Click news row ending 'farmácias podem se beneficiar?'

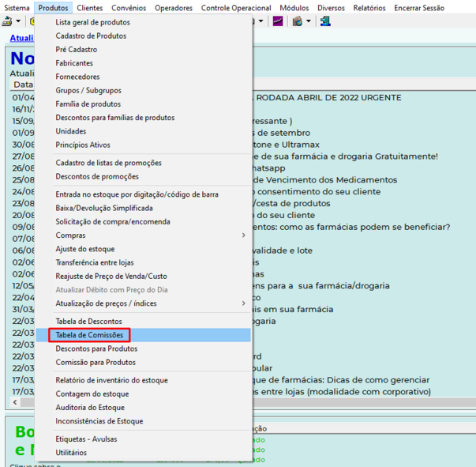pyautogui.click(x=352, y=228)
